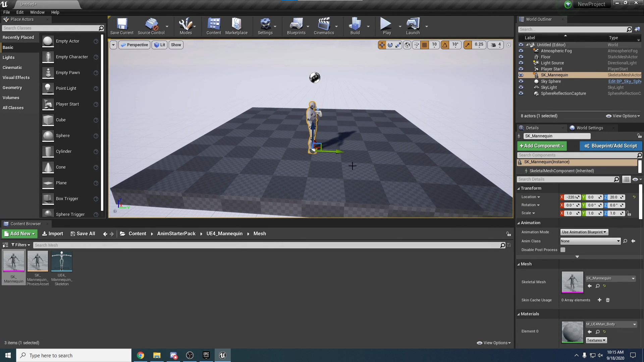Select the Modes toolbar icon

pyautogui.click(x=185, y=25)
